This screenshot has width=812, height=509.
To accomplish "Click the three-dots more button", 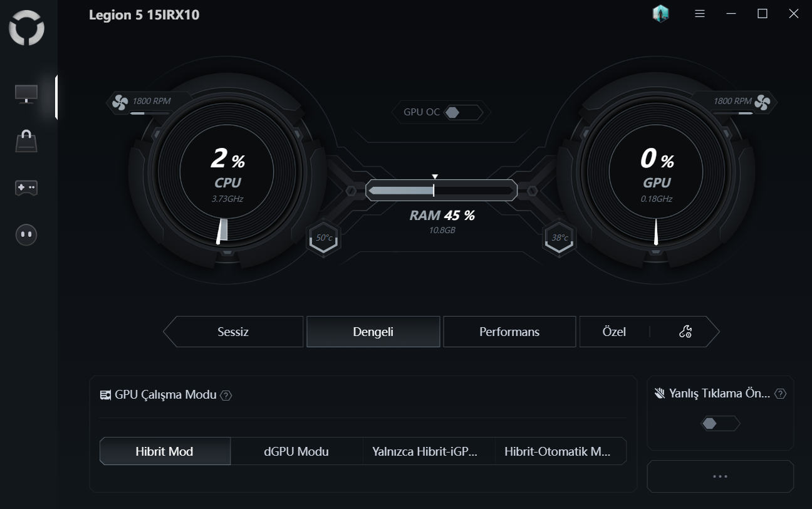I will [721, 476].
